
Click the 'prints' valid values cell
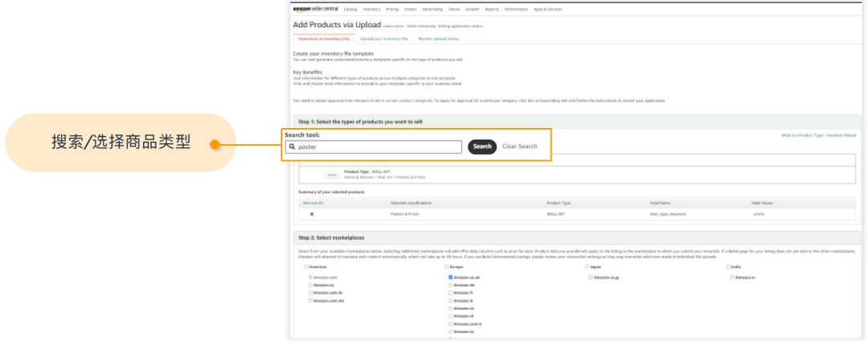tap(758, 214)
